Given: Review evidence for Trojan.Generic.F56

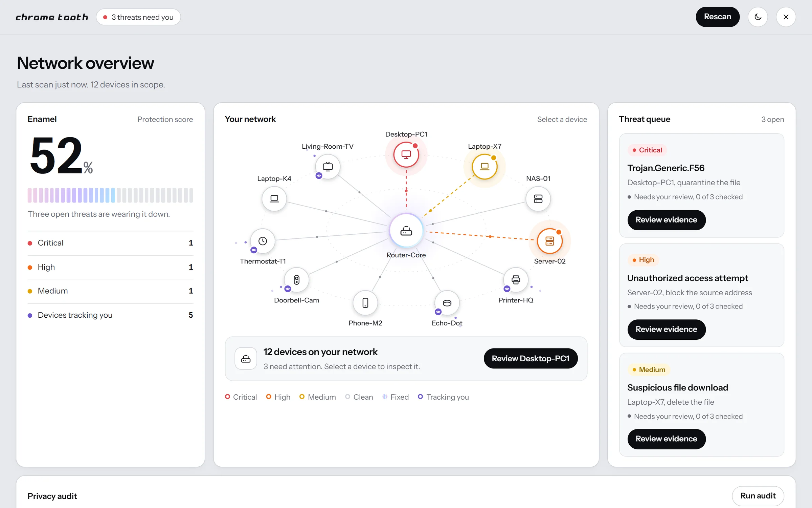Looking at the screenshot, I should coord(667,220).
